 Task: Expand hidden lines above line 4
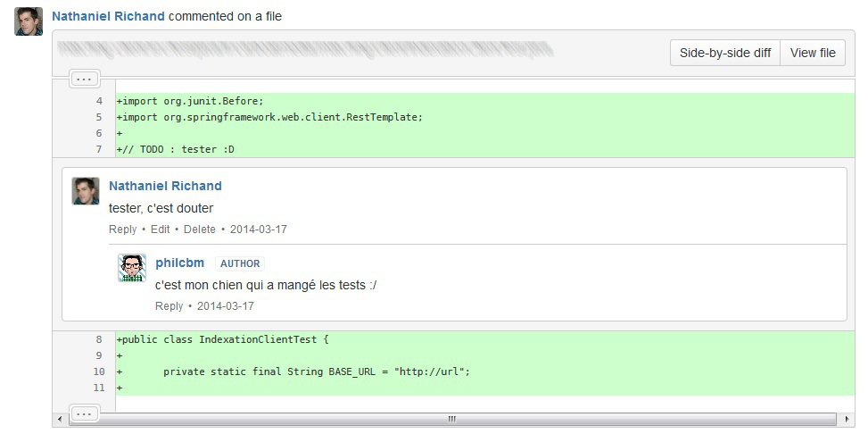click(84, 79)
